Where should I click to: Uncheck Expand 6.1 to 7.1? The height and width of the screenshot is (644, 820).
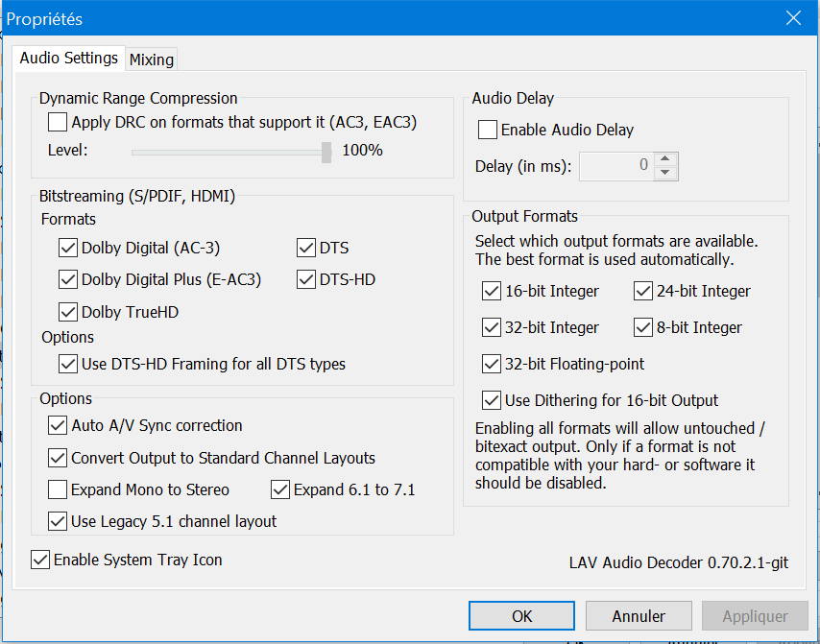point(280,489)
